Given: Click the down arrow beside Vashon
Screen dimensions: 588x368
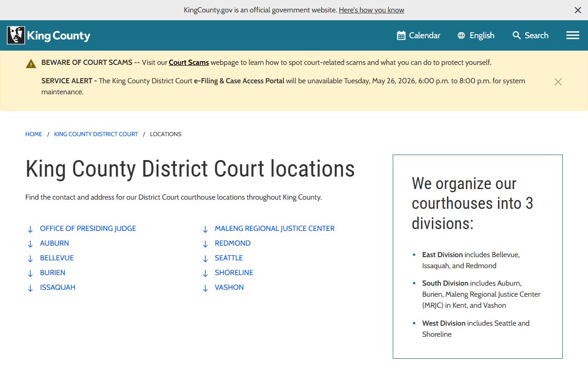Looking at the screenshot, I should [x=205, y=288].
